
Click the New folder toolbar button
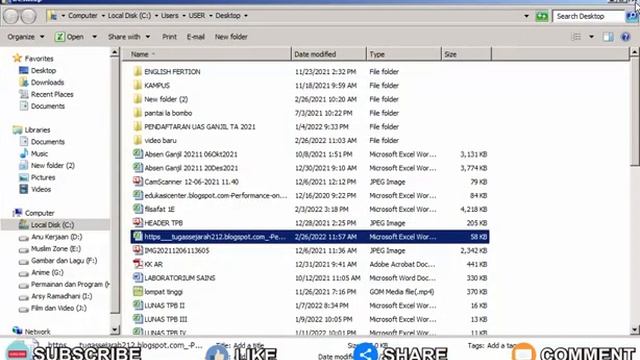(231, 37)
